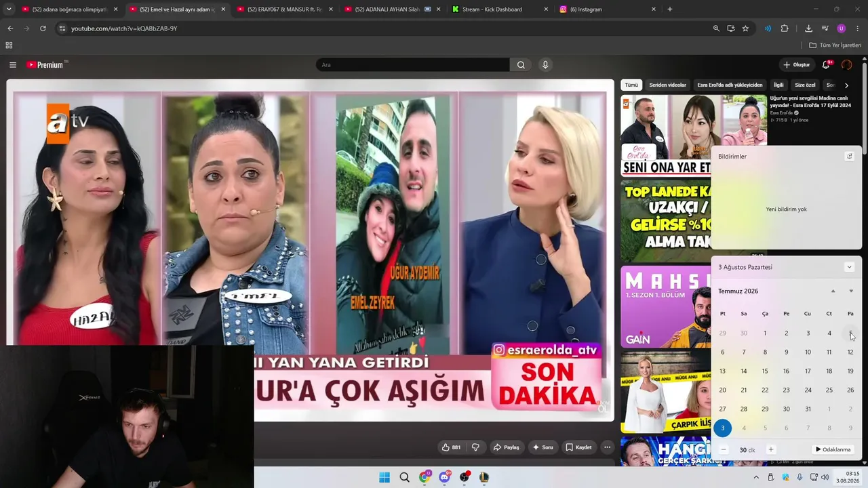This screenshot has width=868, height=488.
Task: Show hidden tray icons chevron
Action: (756, 477)
